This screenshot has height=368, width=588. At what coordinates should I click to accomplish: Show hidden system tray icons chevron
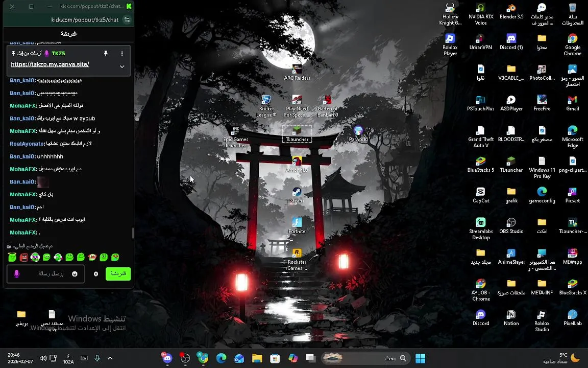[110, 358]
